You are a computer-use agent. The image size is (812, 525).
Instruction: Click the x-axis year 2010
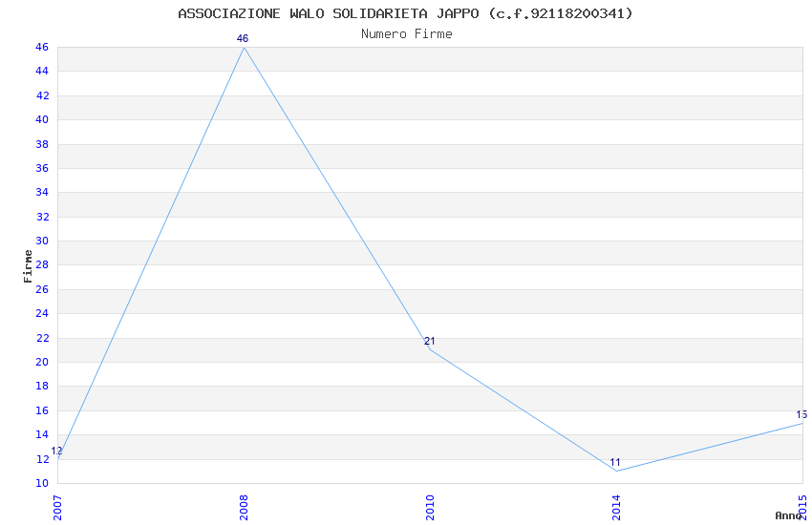(x=430, y=508)
